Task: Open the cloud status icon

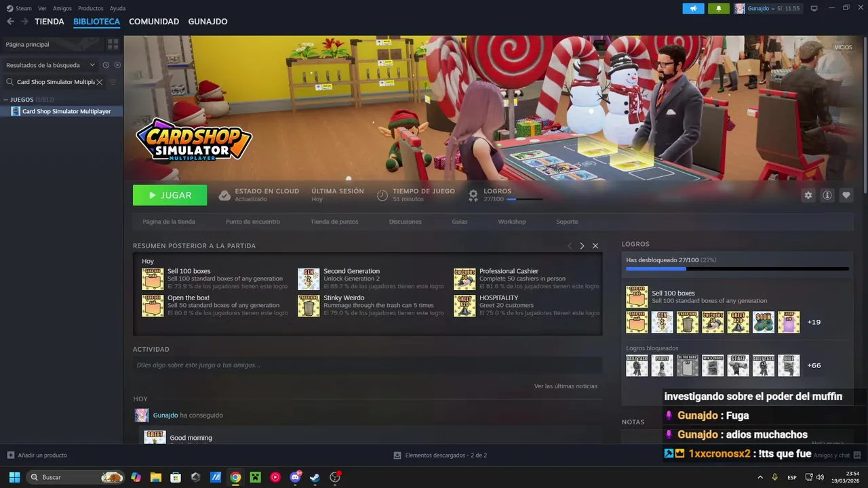Action: click(x=224, y=195)
